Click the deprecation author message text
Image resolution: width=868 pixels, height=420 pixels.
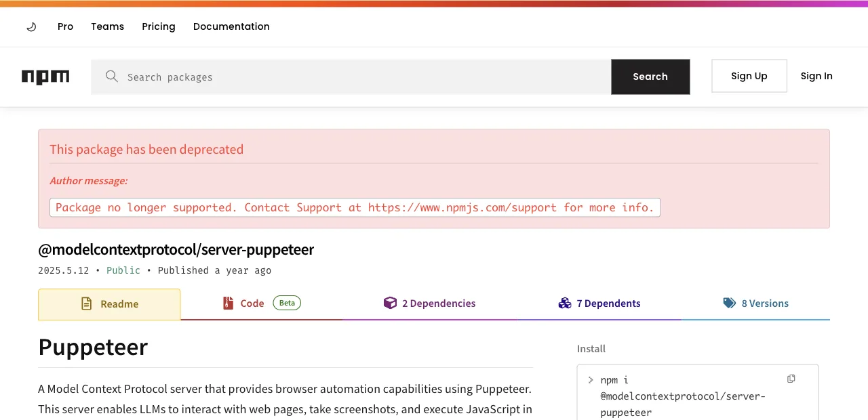tap(355, 207)
